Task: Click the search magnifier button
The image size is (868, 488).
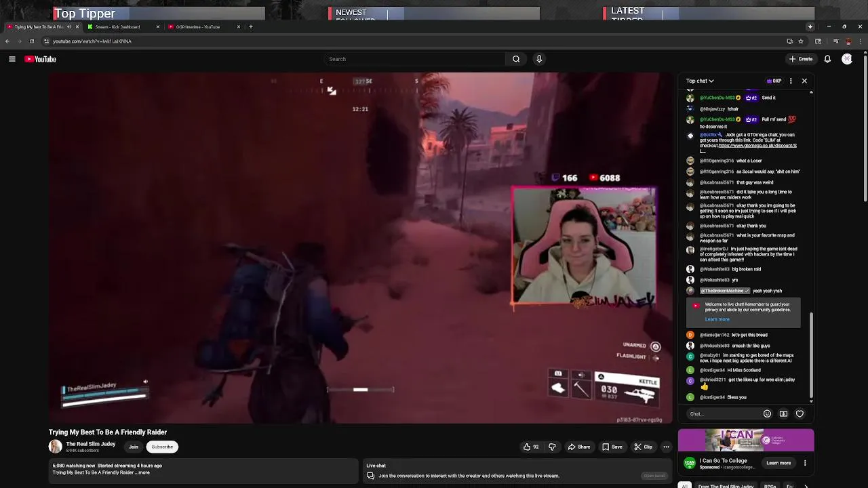Action: (516, 59)
